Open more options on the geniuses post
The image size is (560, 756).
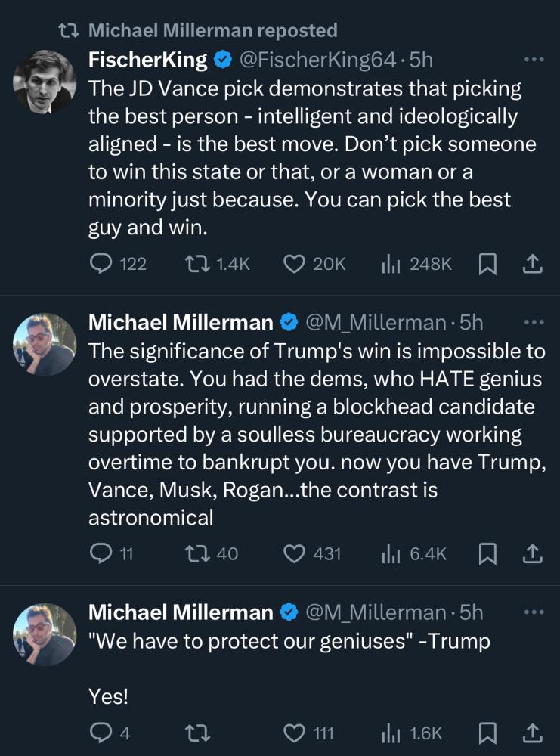pos(534,612)
